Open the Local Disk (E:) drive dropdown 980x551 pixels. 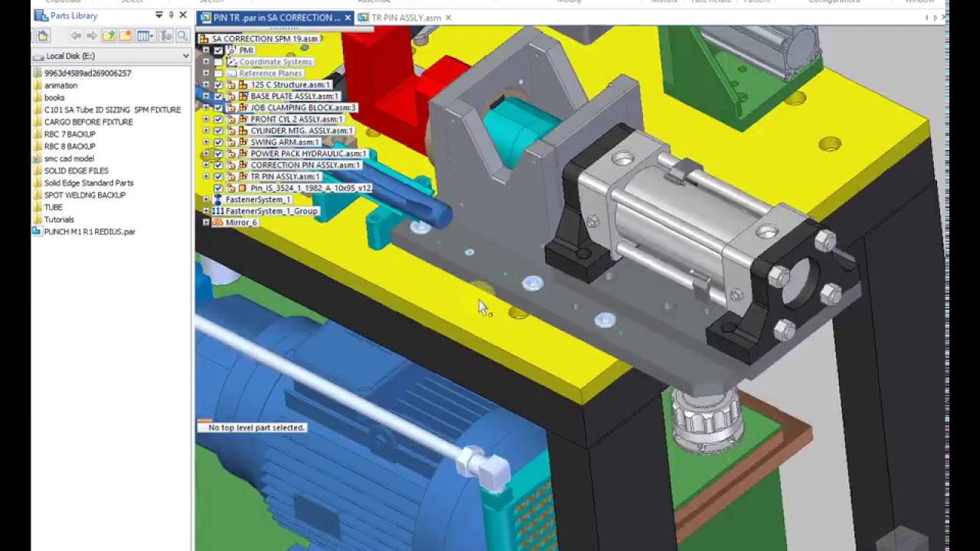coord(185,56)
